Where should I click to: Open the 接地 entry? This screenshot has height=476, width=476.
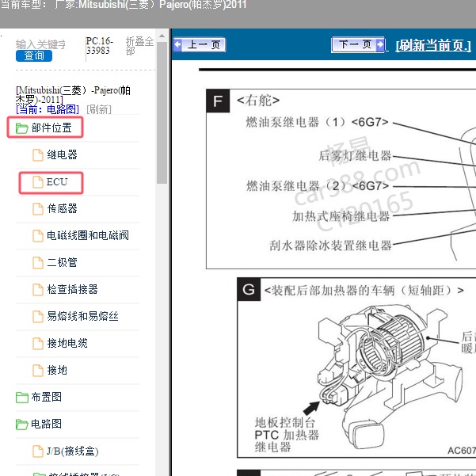click(57, 370)
